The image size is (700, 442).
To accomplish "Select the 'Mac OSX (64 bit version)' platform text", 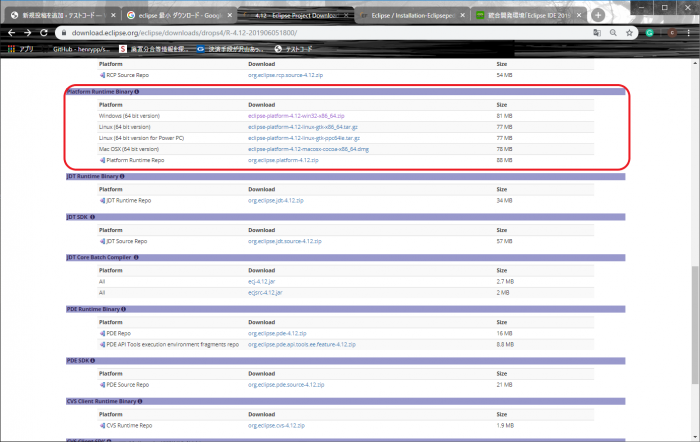I will [129, 150].
